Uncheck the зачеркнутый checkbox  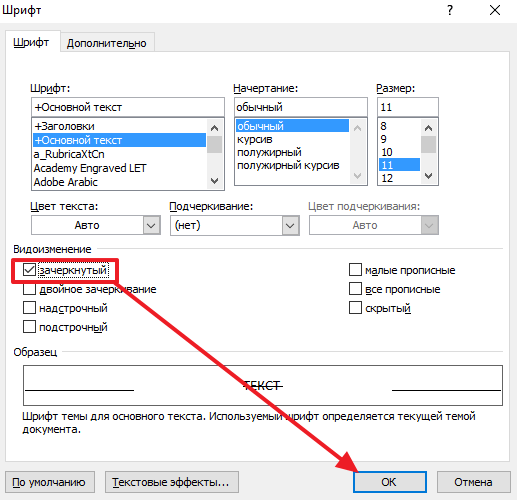click(29, 270)
